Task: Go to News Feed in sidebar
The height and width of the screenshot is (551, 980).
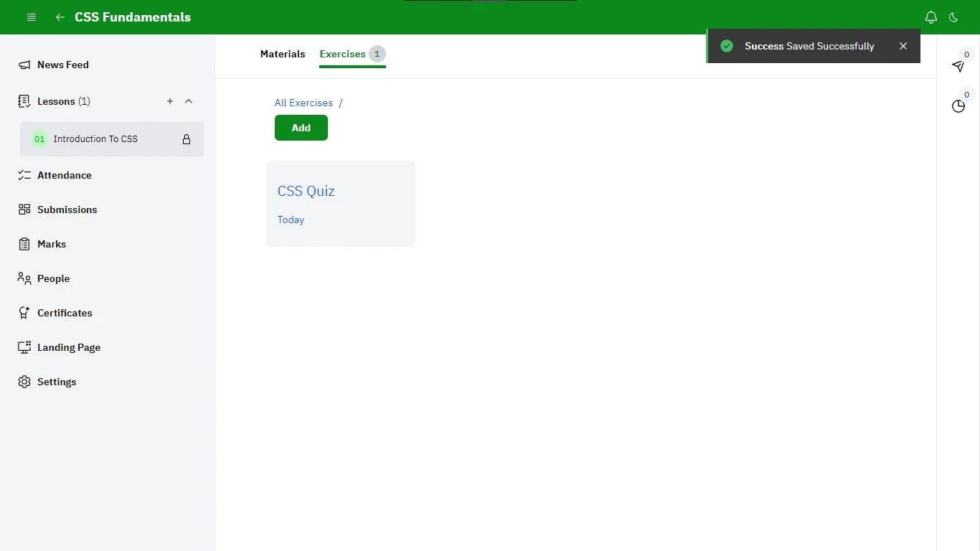Action: 63,65
